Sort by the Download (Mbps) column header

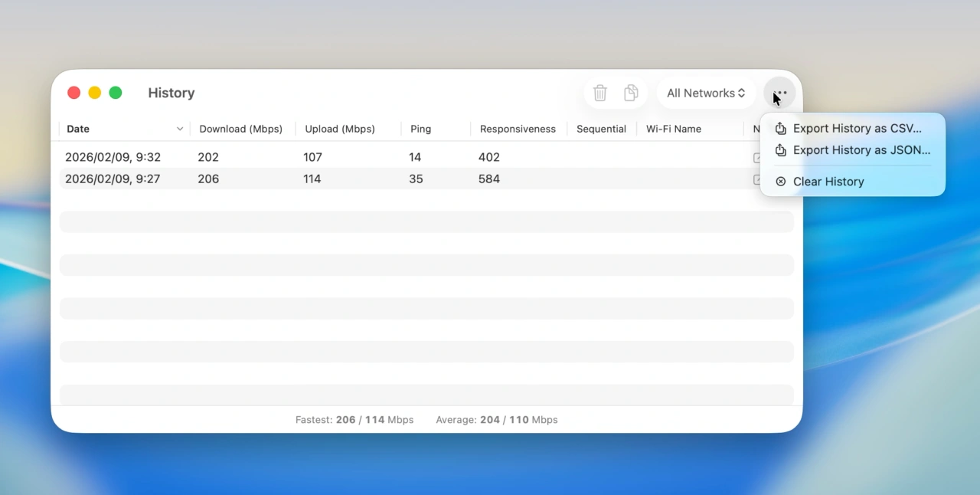point(240,129)
